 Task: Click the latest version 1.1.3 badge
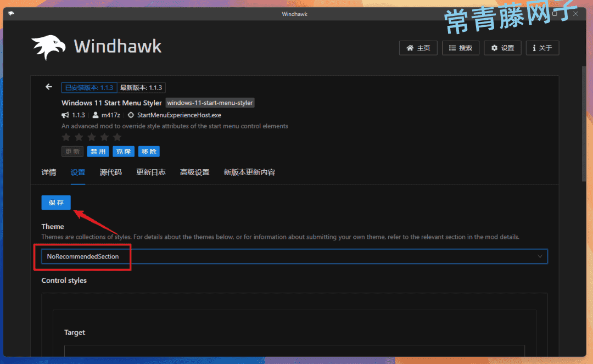141,88
